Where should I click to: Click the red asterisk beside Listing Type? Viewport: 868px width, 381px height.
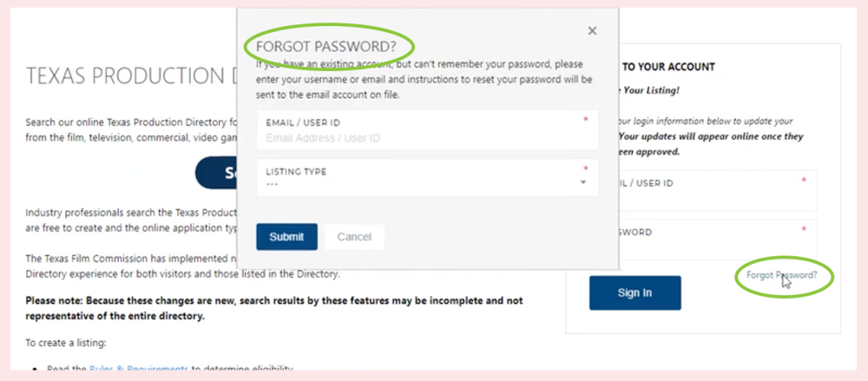[585, 168]
